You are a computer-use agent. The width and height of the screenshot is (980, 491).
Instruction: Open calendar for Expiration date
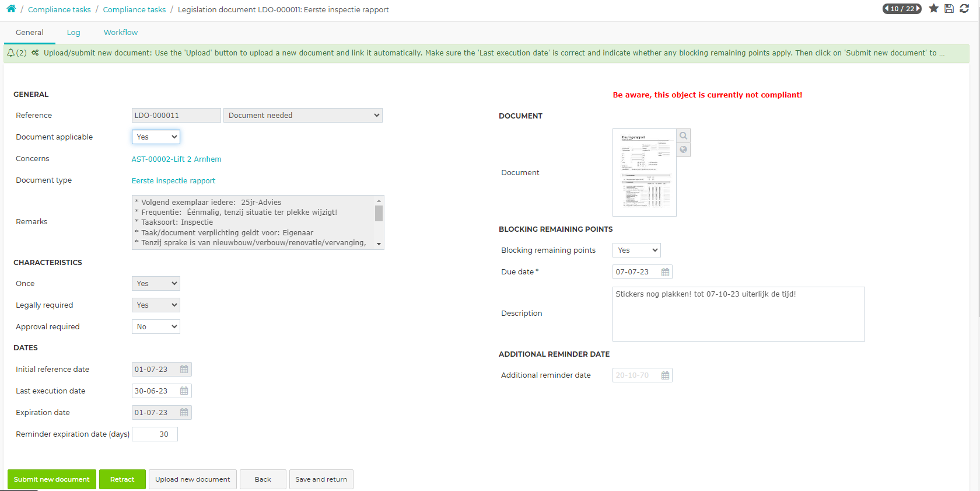tap(184, 413)
